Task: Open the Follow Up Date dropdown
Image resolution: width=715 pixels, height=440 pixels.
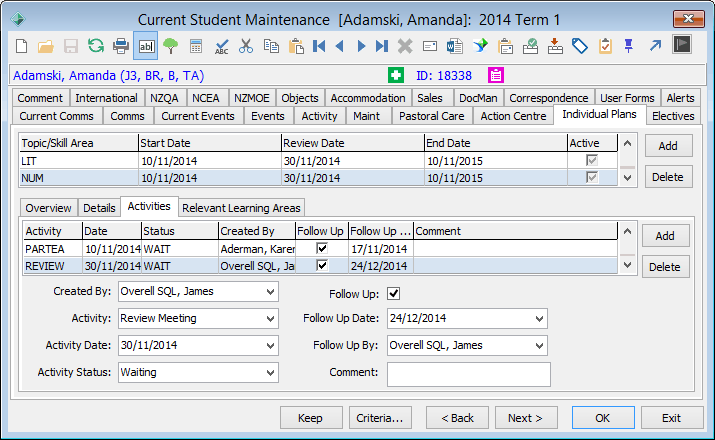Action: (x=539, y=319)
